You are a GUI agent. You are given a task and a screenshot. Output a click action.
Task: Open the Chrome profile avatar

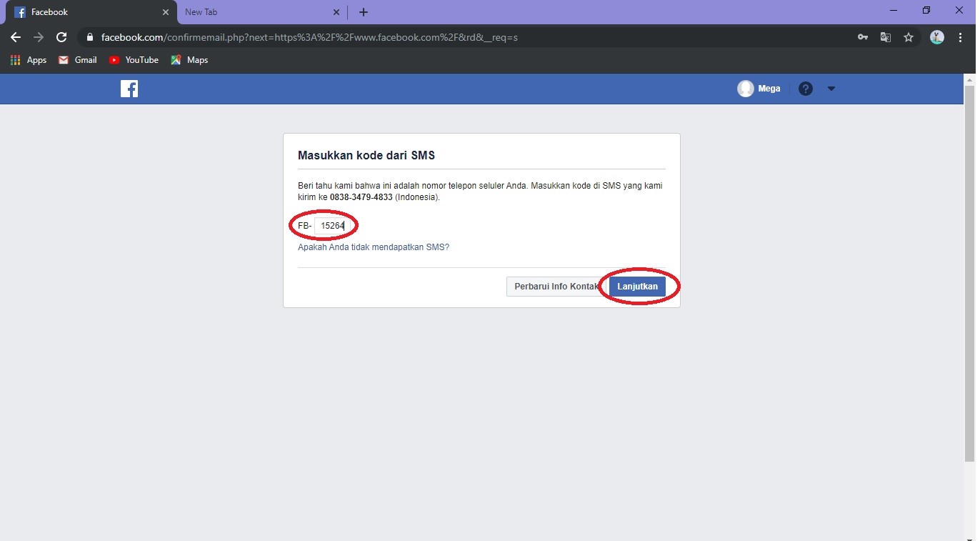937,37
